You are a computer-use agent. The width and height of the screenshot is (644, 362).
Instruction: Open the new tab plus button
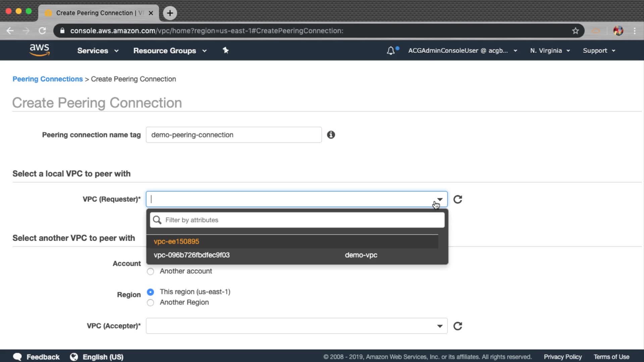[170, 13]
